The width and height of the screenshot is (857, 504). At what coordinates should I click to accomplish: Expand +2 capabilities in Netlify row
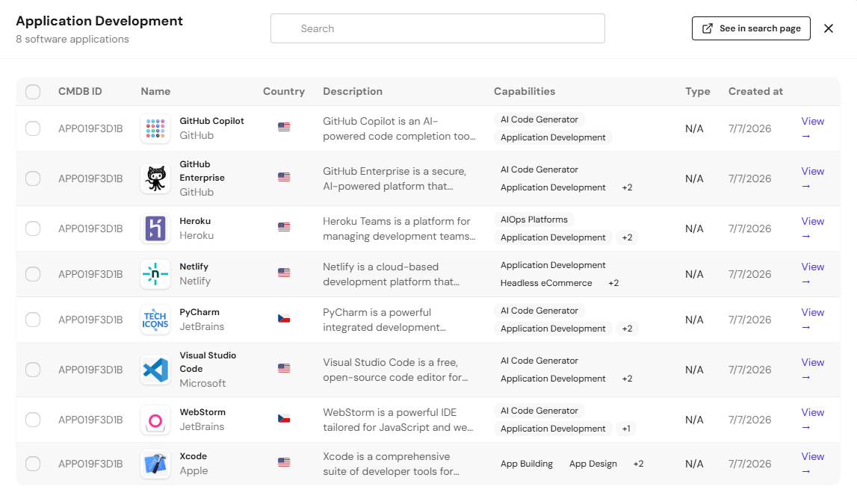click(613, 283)
